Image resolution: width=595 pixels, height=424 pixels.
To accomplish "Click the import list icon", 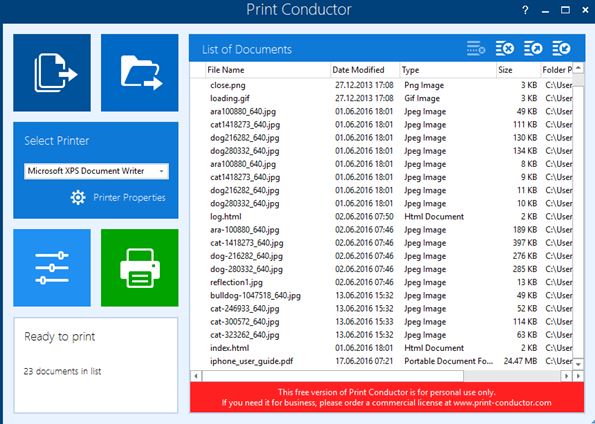I will coord(561,49).
